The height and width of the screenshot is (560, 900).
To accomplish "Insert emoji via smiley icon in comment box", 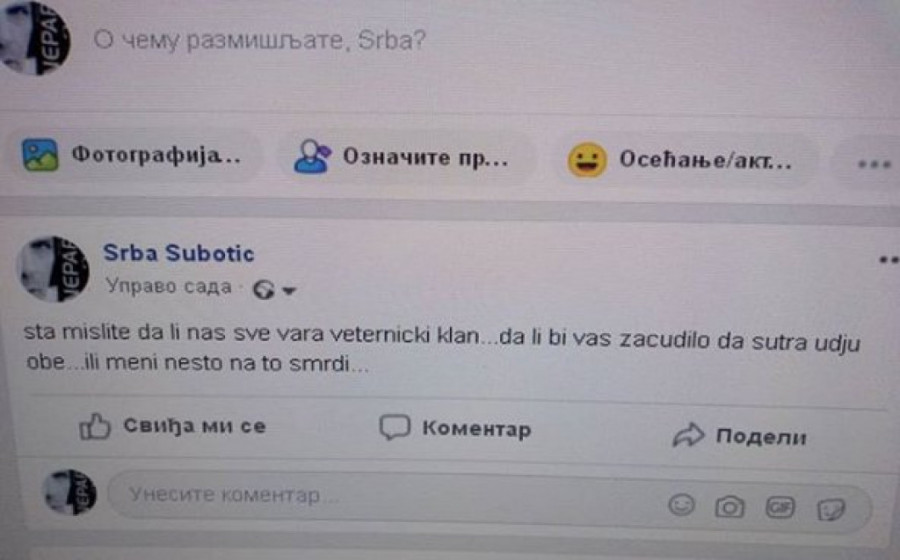I will 682,505.
